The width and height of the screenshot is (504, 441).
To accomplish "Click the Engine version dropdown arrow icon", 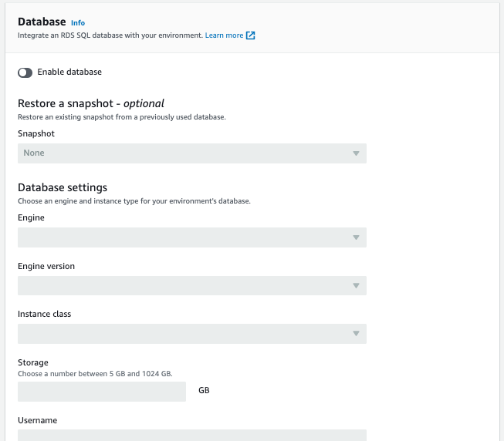I will (356, 286).
